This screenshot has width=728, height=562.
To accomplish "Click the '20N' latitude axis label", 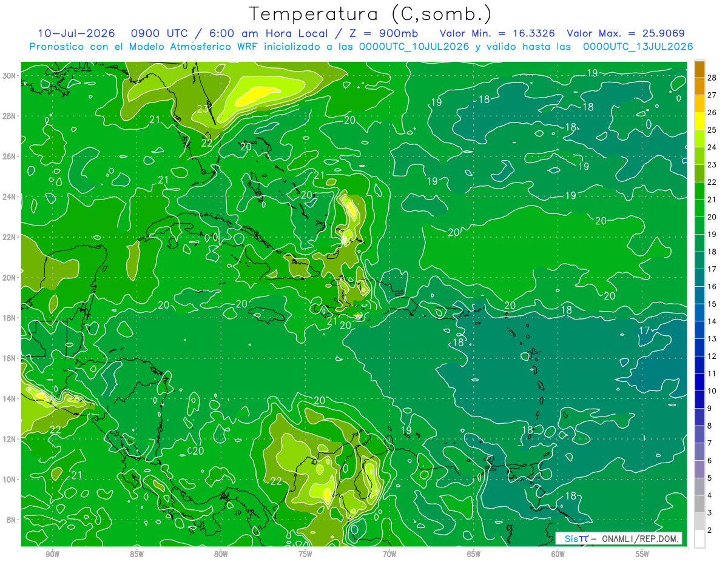I will [10, 278].
